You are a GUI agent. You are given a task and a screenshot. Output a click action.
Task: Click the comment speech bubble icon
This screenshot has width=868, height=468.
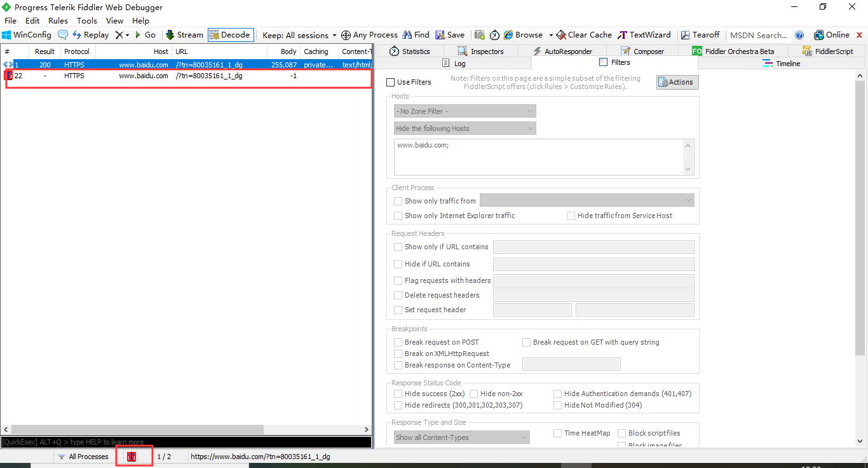(63, 35)
